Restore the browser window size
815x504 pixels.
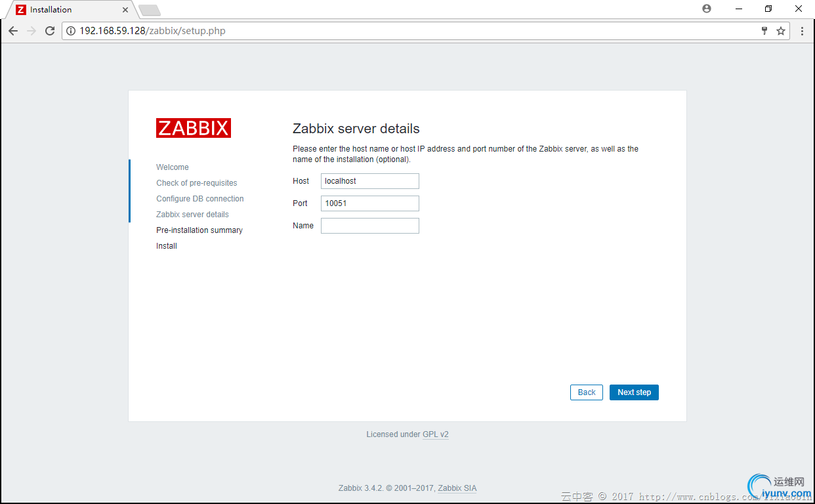(768, 9)
